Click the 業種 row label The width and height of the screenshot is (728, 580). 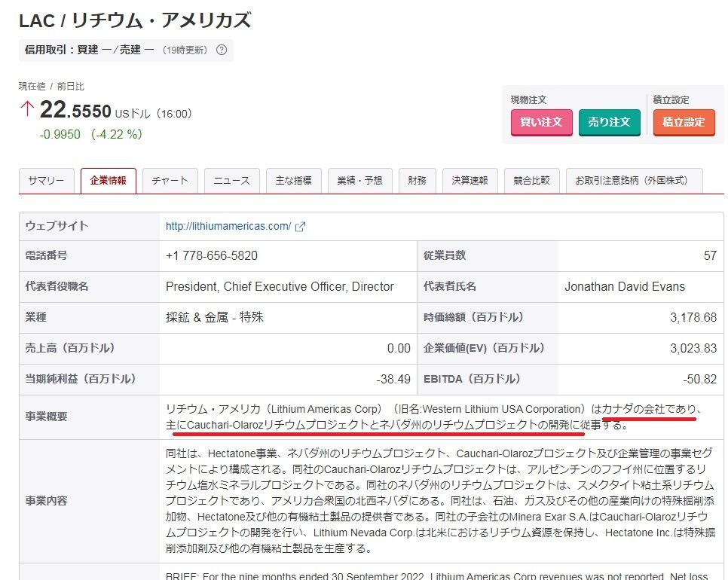[x=35, y=317]
